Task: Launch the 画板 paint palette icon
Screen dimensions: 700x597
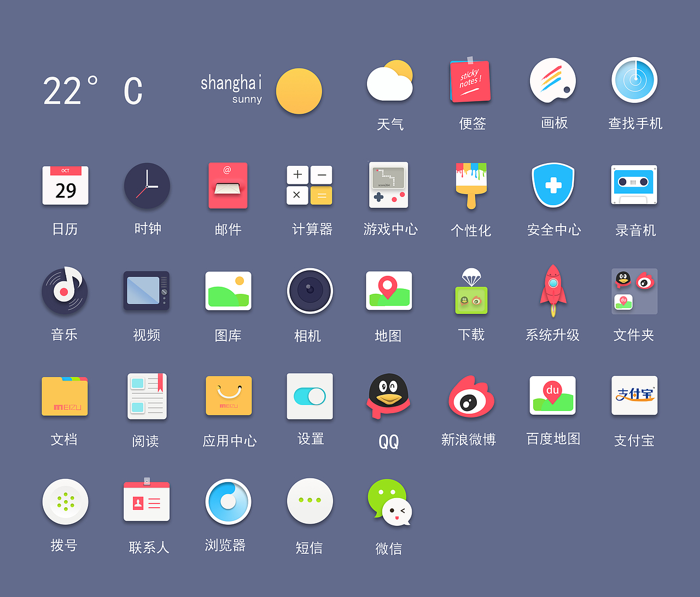Action: click(553, 80)
